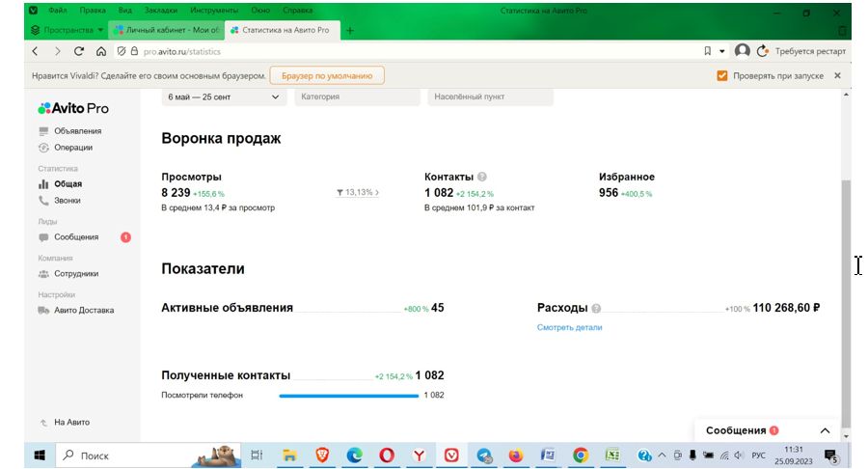Open Операции in the sidebar

coord(73,148)
